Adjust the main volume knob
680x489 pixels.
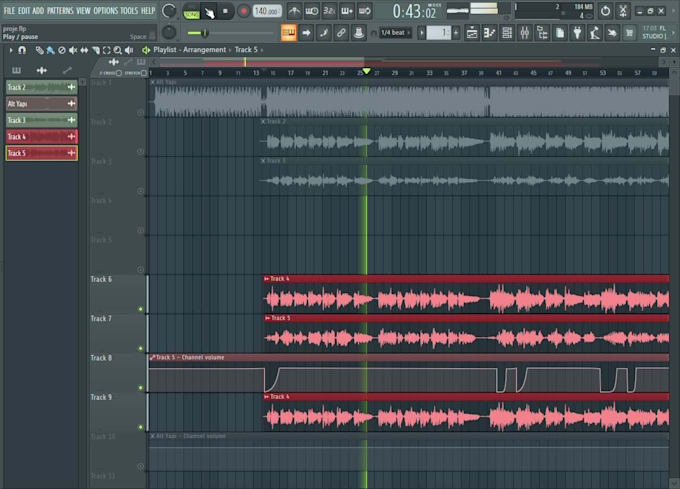tap(169, 11)
